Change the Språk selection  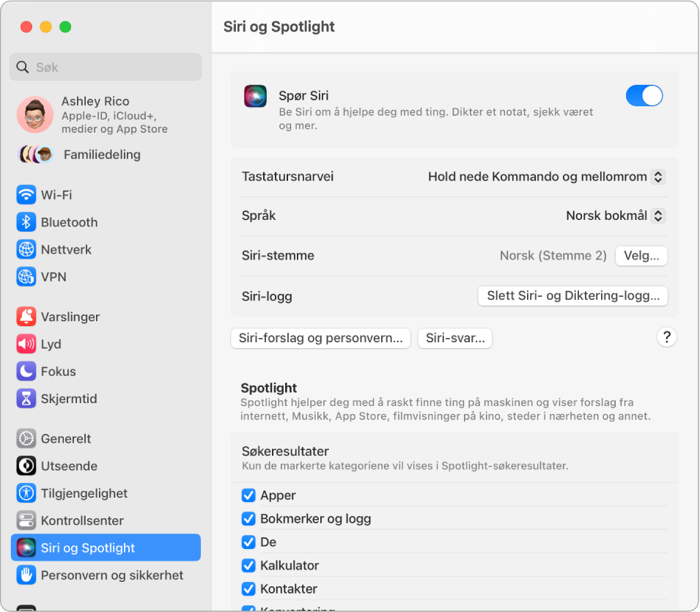click(614, 215)
